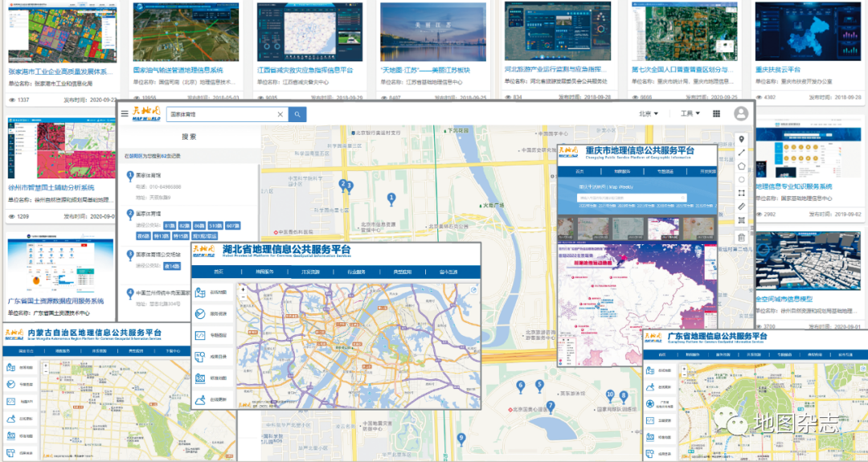Viewport: 868px width, 462px height.
Task: Open the 国家油气输送管道地理信息系统 card link
Action: click(x=178, y=70)
